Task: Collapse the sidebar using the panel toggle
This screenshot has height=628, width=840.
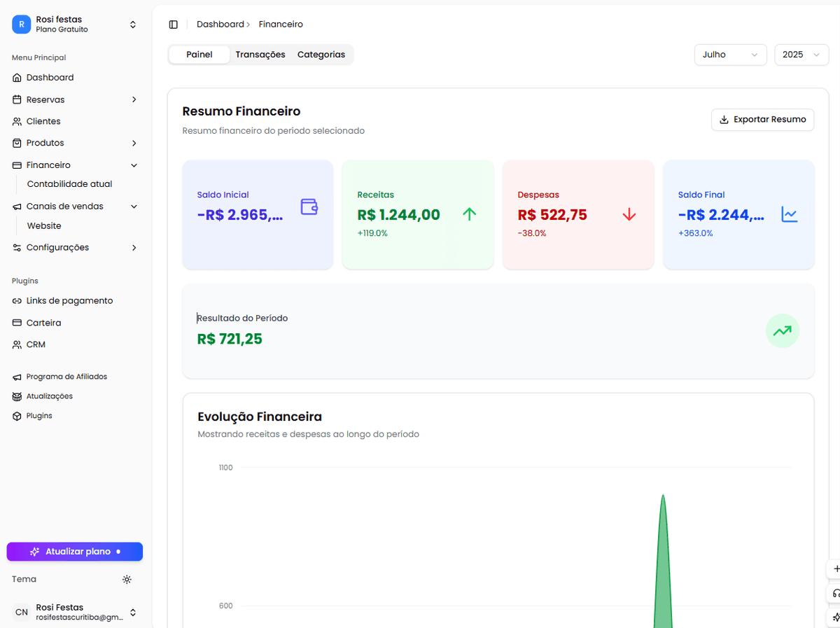Action: (x=173, y=24)
